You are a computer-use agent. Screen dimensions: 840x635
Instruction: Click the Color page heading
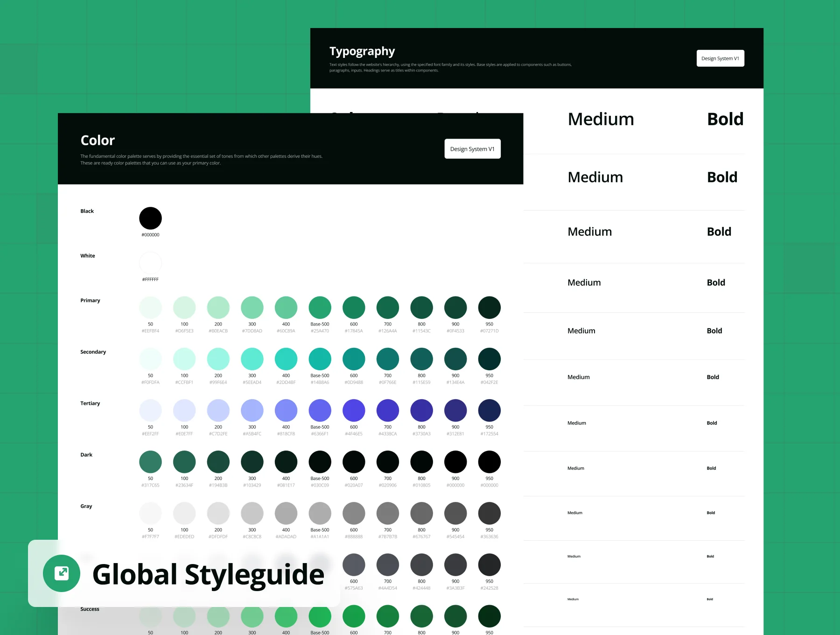(98, 140)
